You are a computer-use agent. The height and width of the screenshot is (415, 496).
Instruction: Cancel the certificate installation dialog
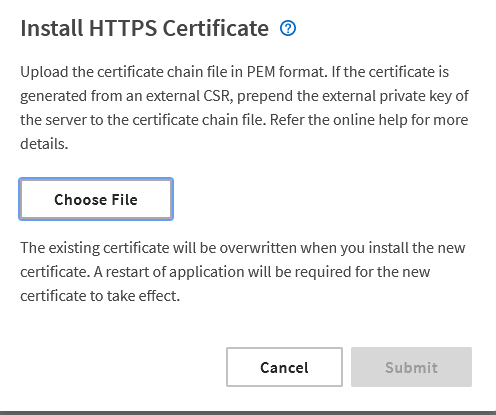tap(284, 367)
